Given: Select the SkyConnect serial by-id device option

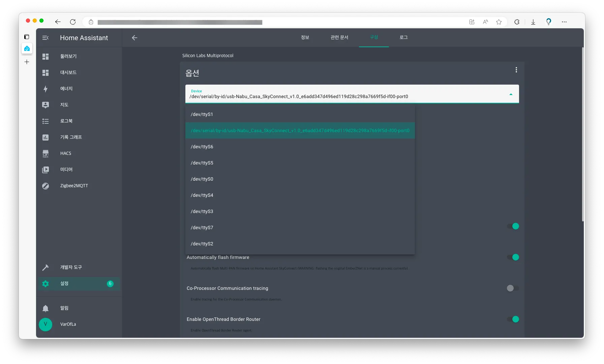Looking at the screenshot, I should (x=300, y=130).
